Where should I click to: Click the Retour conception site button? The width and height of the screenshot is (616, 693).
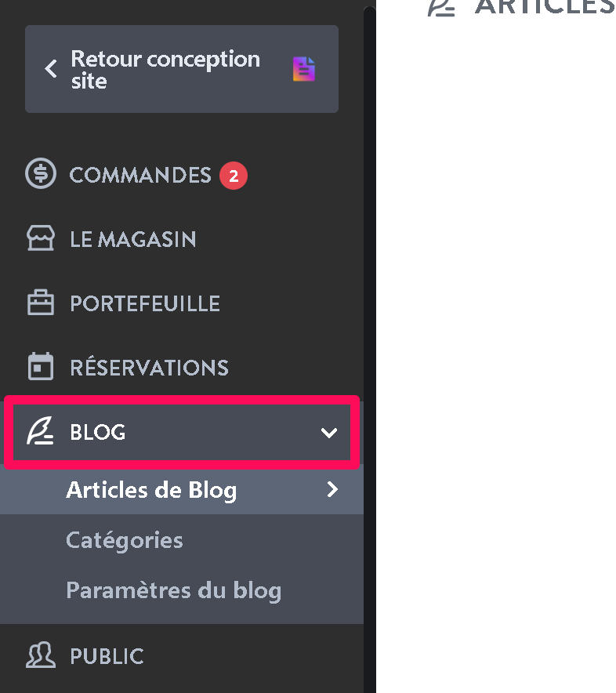[182, 69]
